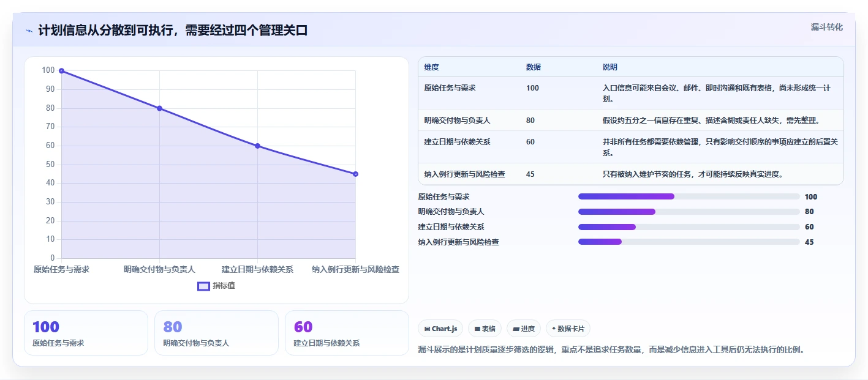Click the progress bar for 原始任务与需求
This screenshot has height=380, width=868.
(x=689, y=196)
